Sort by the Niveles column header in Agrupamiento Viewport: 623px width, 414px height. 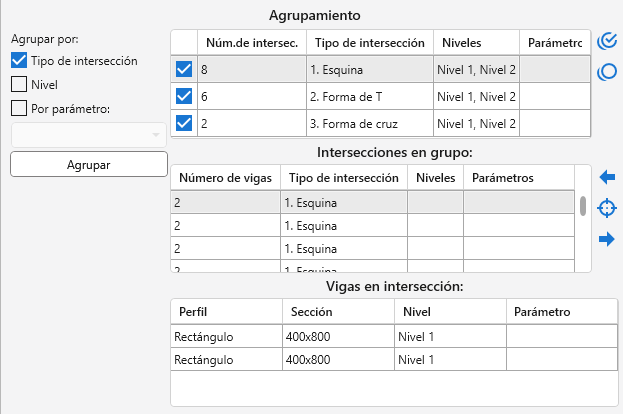[x=475, y=43]
